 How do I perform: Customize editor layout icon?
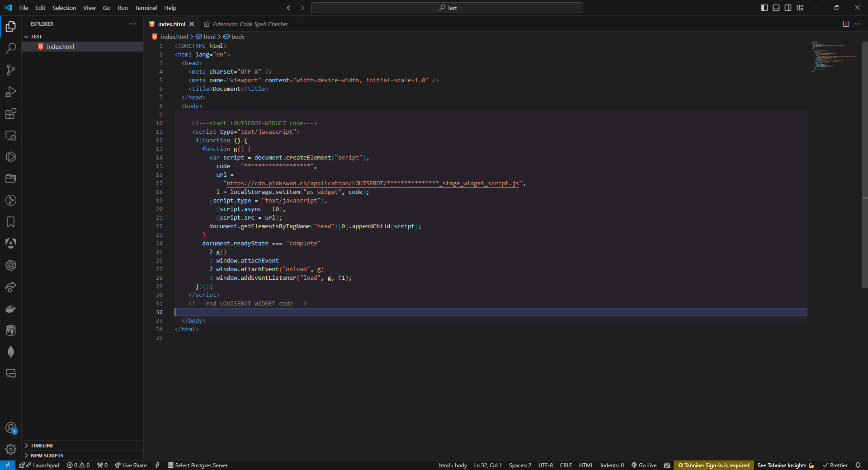tap(800, 8)
